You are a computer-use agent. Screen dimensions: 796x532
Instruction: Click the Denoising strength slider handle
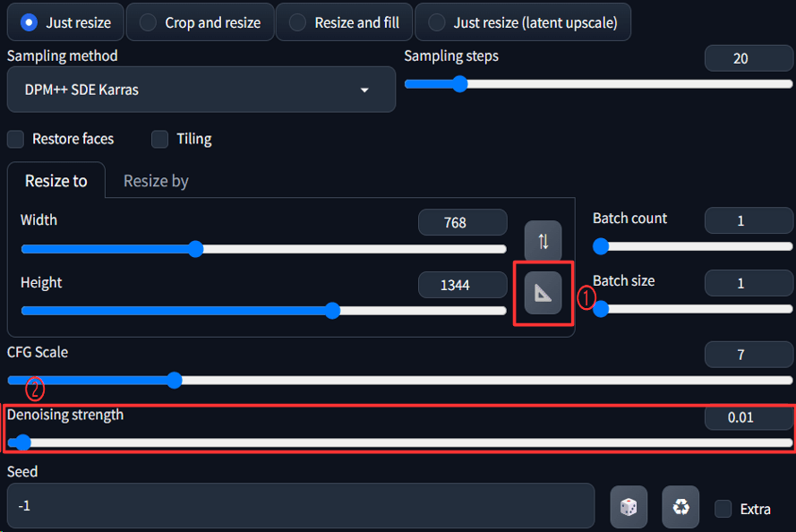point(23,442)
